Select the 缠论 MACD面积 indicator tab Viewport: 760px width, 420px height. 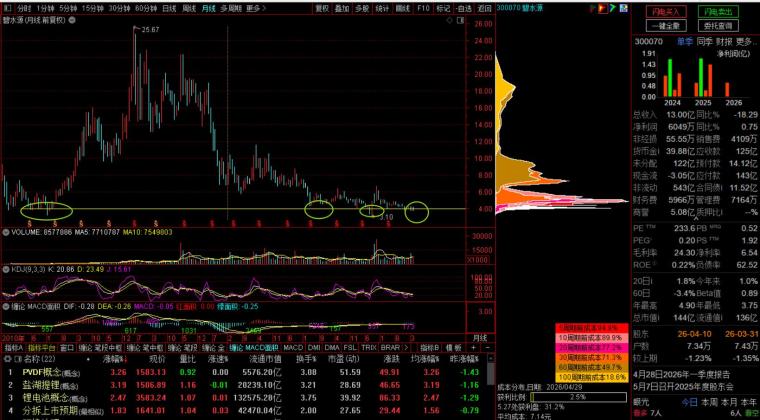point(253,348)
